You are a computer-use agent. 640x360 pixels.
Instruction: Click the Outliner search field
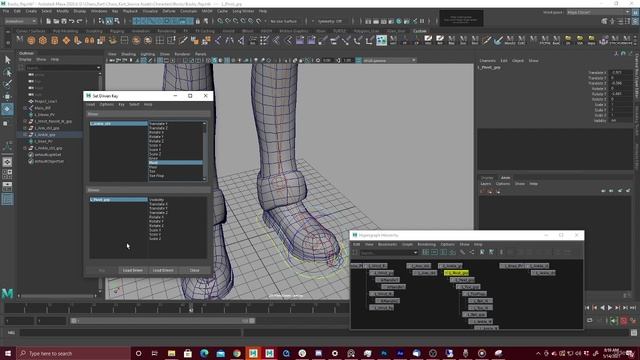[x=60, y=68]
